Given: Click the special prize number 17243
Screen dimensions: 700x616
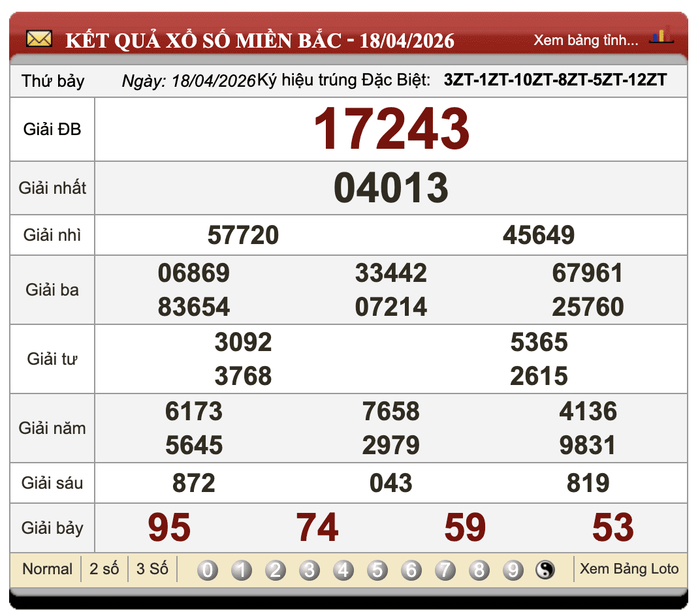Looking at the screenshot, I should (392, 129).
